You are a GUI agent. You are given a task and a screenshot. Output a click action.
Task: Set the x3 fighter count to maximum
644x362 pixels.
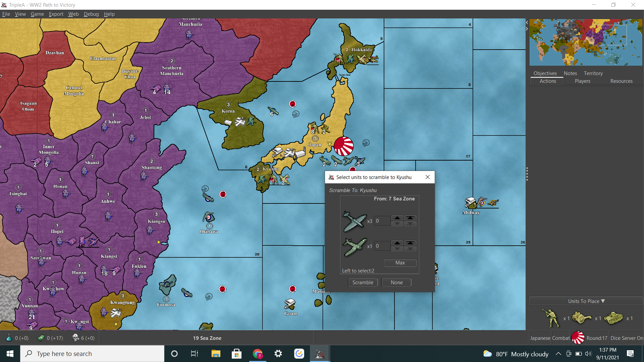pyautogui.click(x=410, y=218)
